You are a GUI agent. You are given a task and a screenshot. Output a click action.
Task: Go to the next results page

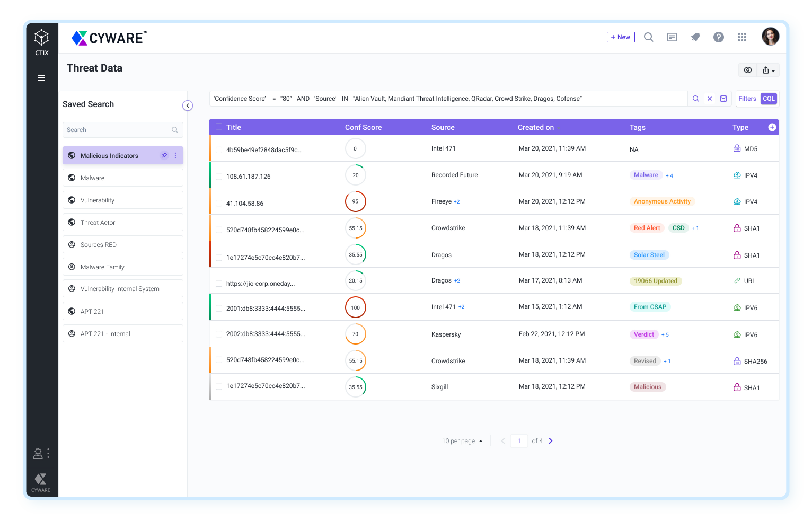pyautogui.click(x=551, y=441)
